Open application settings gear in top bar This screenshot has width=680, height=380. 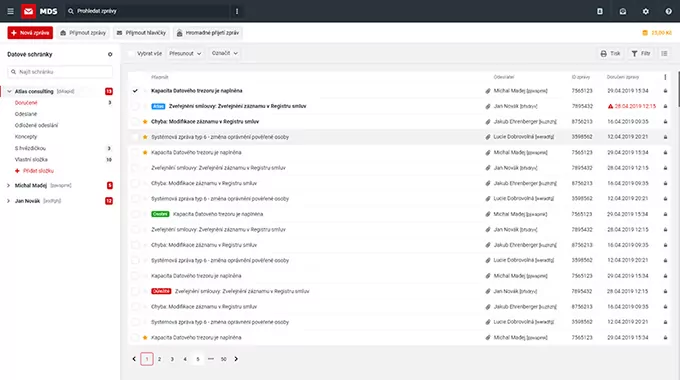[x=646, y=11]
